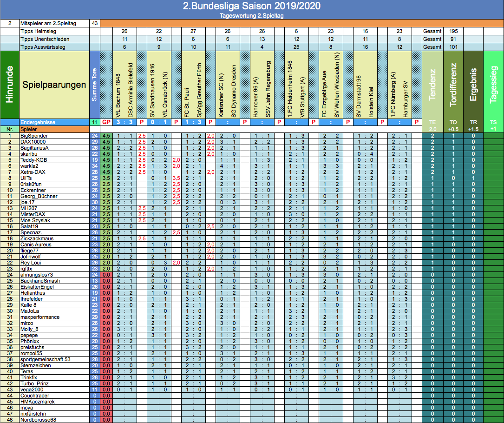Screen dimensions: 504x423
Task: Select the "SV Wehen Wiesbaden (N)" column header
Action: [337, 85]
